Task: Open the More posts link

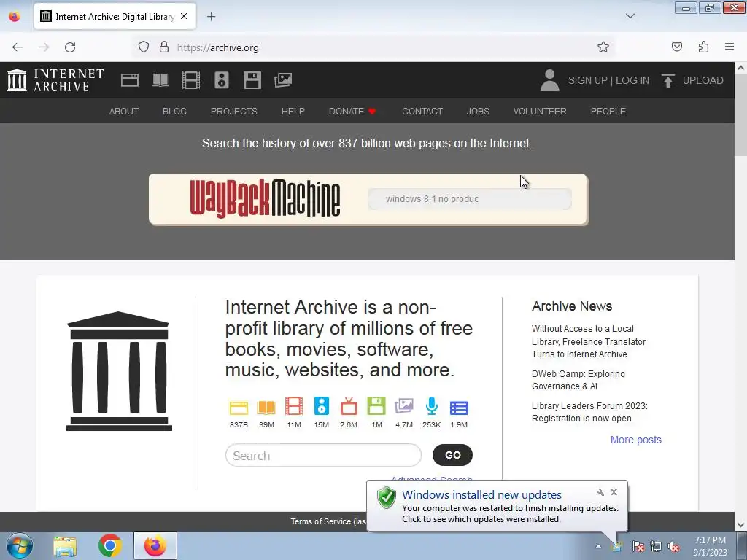Action: 636,440
